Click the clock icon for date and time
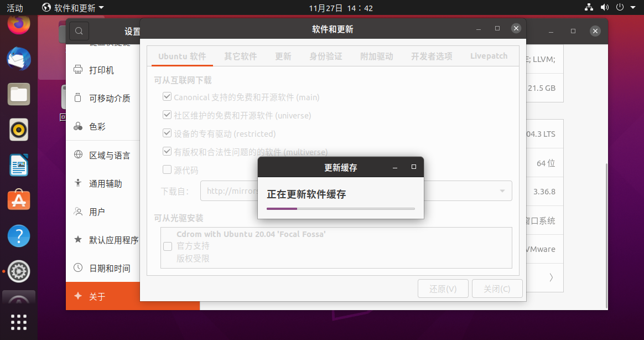The height and width of the screenshot is (340, 644). tap(78, 267)
